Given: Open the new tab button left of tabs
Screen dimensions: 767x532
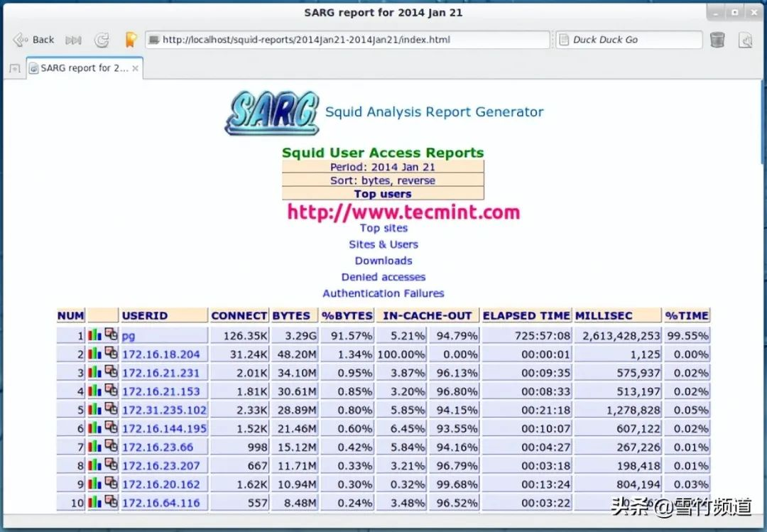Looking at the screenshot, I should pos(14,69).
